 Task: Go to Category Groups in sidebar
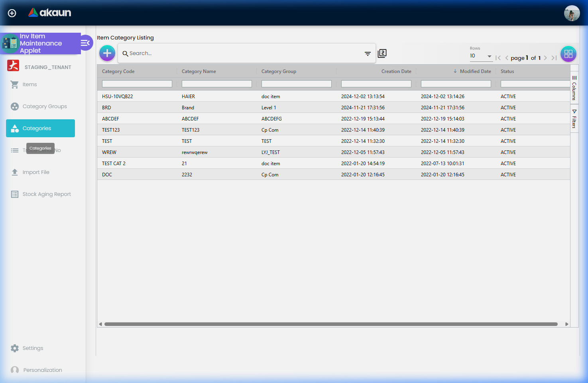[44, 107]
